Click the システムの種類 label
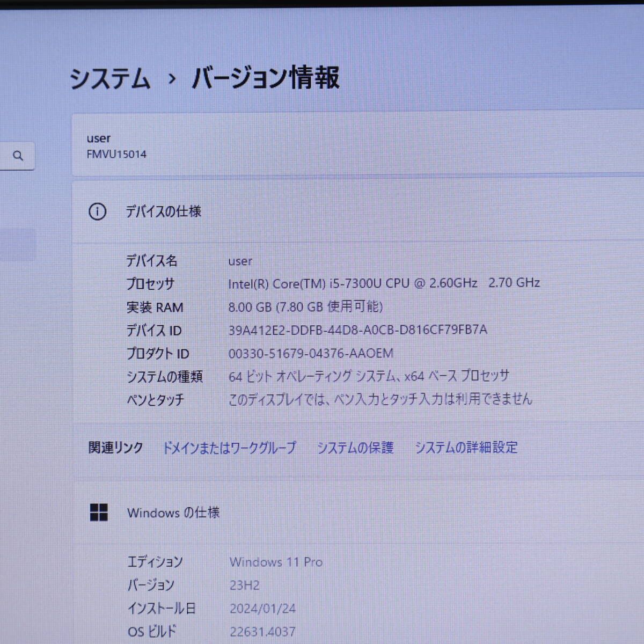Screen dimensions: 644x644 pyautogui.click(x=165, y=377)
